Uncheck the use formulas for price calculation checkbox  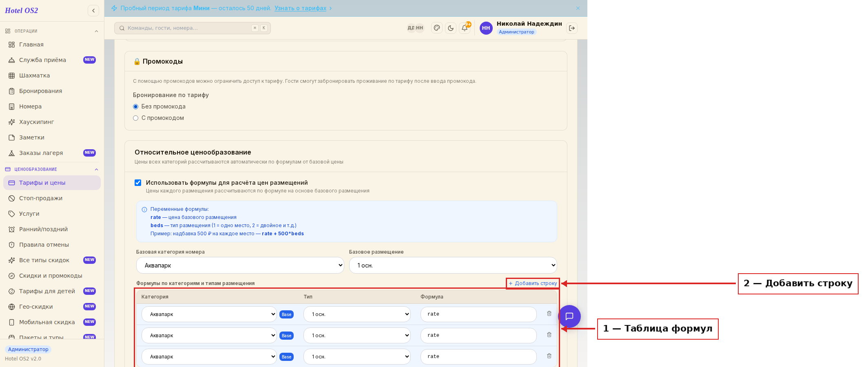(138, 183)
